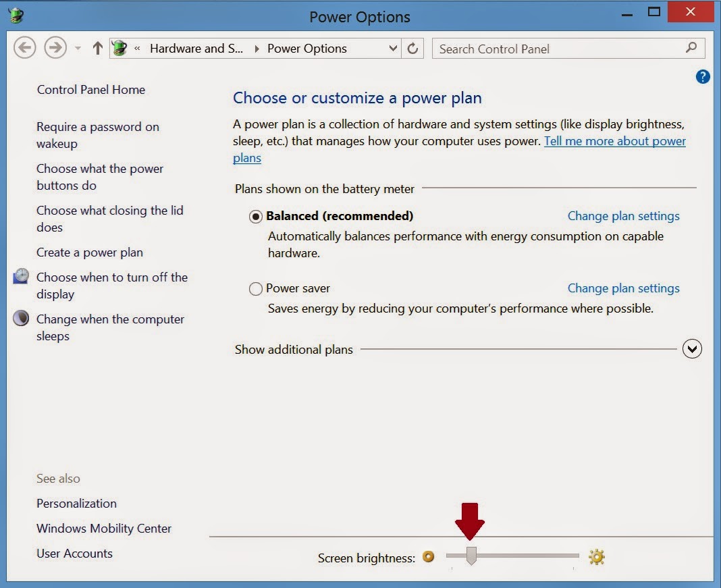Viewport: 721px width, 588px height.
Task: Click Power Options breadcrumb in address bar
Action: [307, 49]
